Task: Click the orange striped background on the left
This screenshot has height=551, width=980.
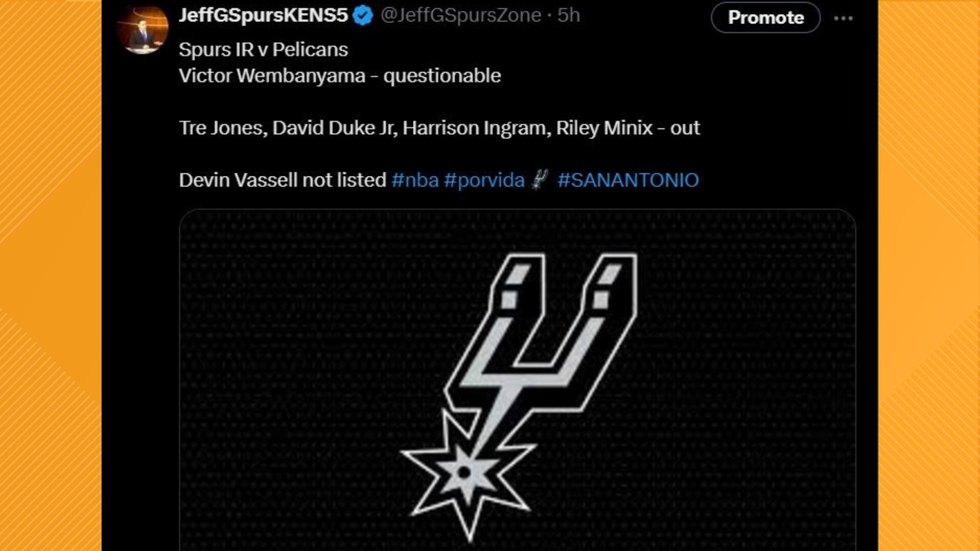Action: point(50,275)
